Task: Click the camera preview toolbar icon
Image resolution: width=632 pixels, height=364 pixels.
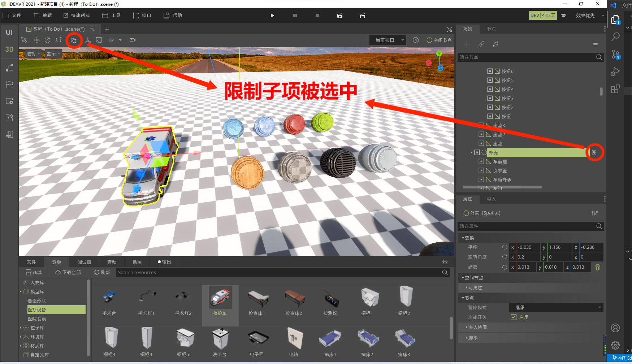Action: [133, 40]
